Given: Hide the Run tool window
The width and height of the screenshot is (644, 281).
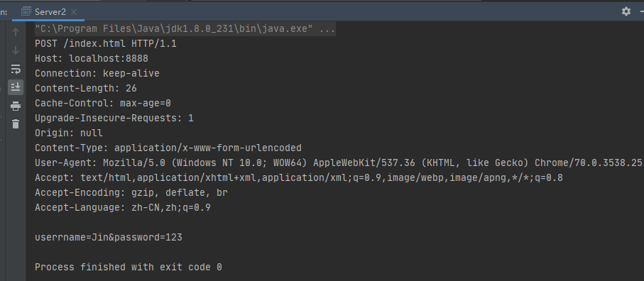Looking at the screenshot, I should click(x=642, y=11).
